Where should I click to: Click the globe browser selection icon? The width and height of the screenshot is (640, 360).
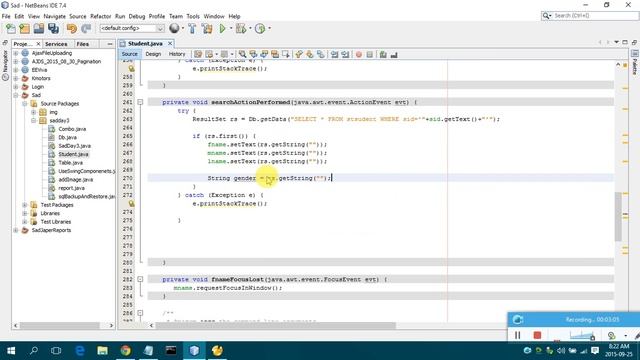(174, 28)
